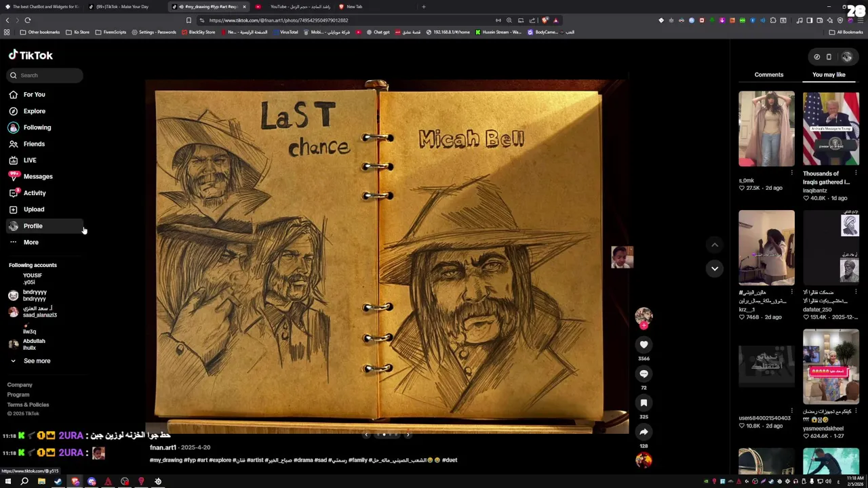This screenshot has width=868, height=488.
Task: Open the Program footer link
Action: point(18,394)
